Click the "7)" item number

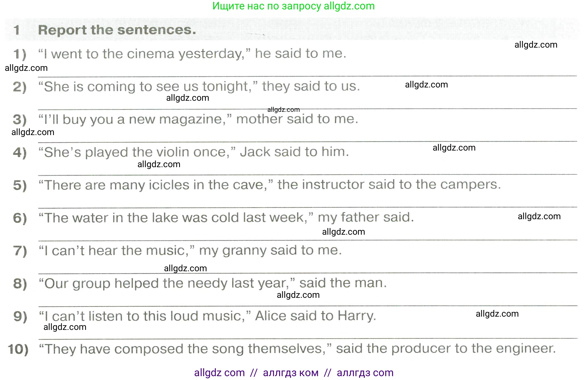(x=20, y=251)
